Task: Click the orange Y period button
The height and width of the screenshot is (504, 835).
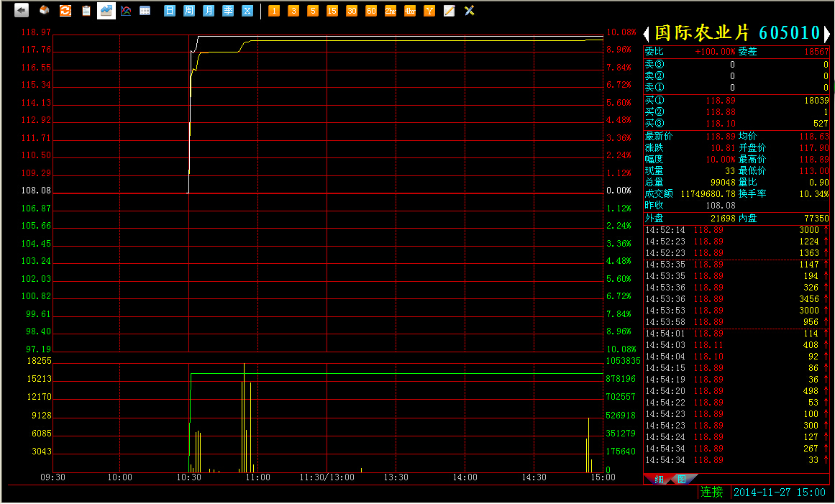Action: pos(430,11)
